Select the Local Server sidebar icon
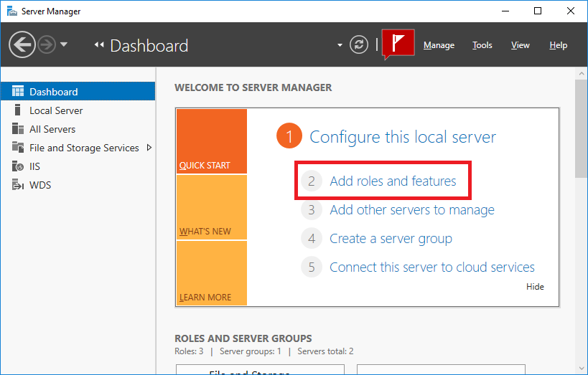 [17, 110]
